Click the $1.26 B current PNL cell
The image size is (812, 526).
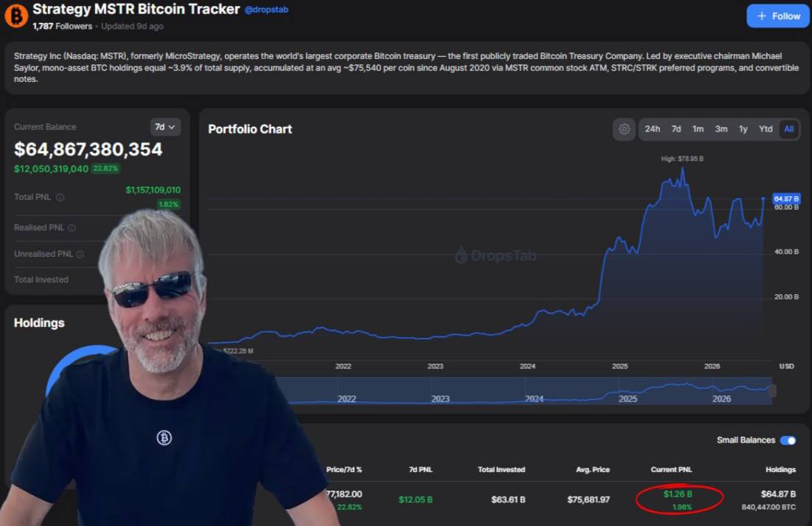677,494
